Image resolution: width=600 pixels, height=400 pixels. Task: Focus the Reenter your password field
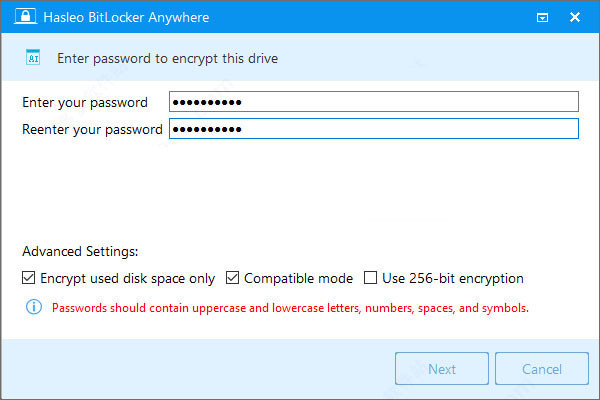click(x=374, y=129)
